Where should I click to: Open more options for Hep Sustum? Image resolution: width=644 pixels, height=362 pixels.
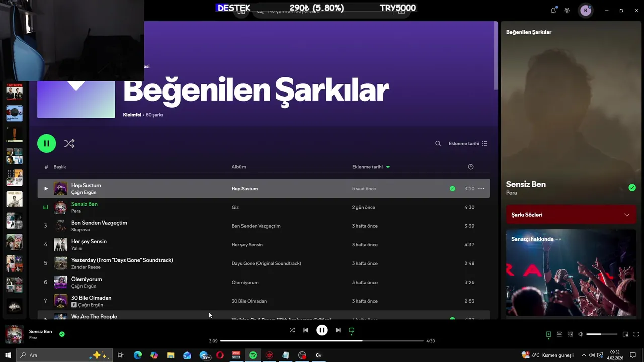(481, 189)
